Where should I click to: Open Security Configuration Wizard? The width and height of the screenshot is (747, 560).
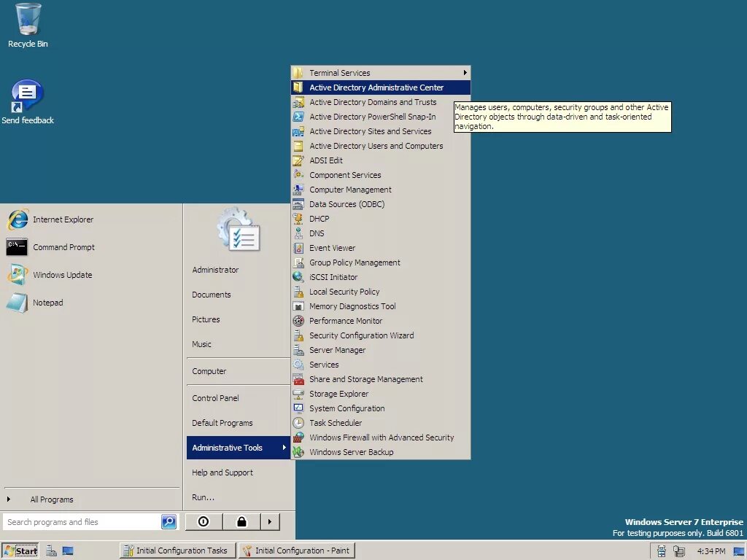pos(381,335)
